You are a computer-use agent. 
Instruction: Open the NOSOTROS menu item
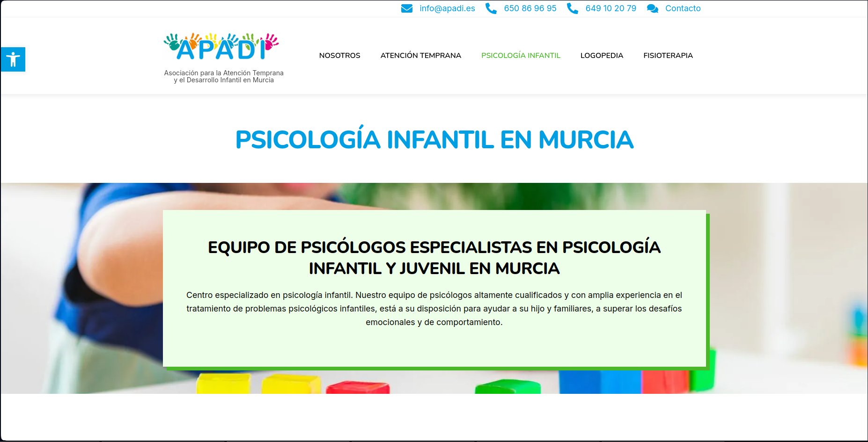(x=339, y=55)
